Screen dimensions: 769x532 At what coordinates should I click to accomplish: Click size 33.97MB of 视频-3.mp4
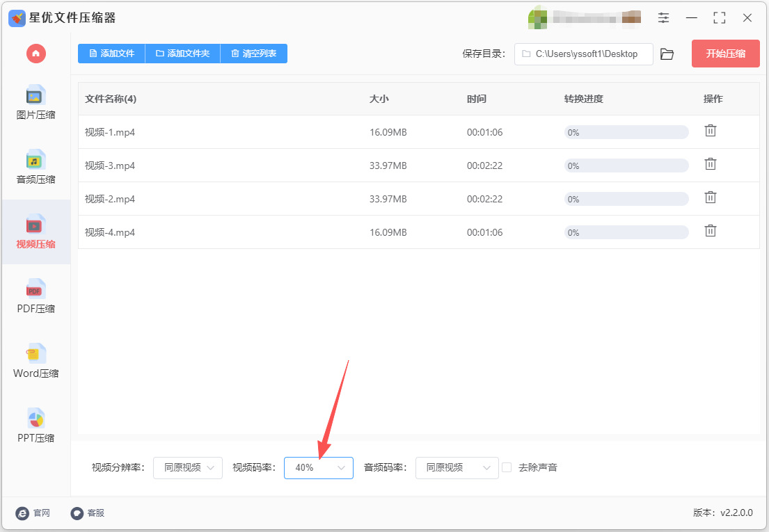(388, 166)
